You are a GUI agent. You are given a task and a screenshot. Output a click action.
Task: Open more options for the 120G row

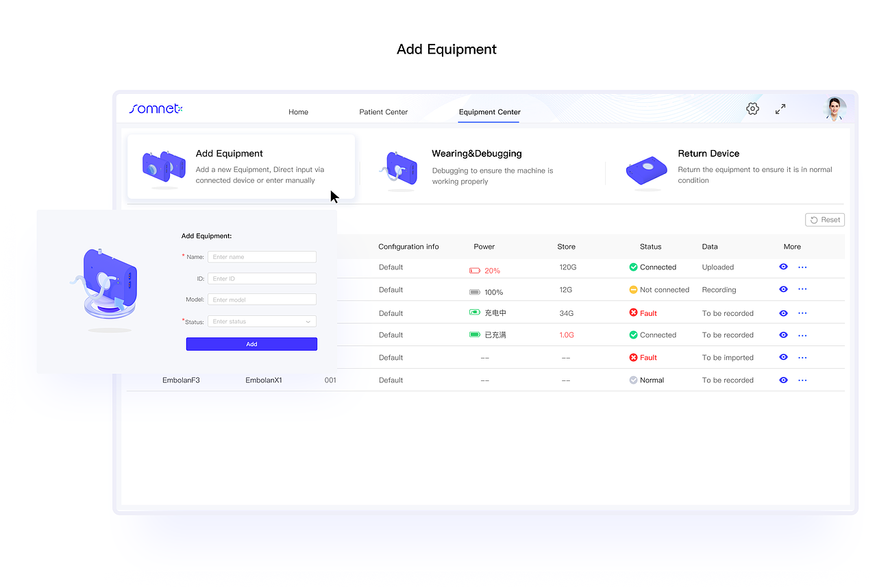(802, 267)
